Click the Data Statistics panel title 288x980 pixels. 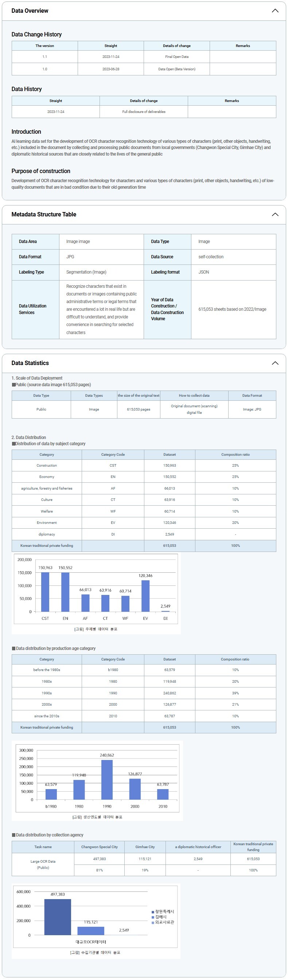(30, 363)
